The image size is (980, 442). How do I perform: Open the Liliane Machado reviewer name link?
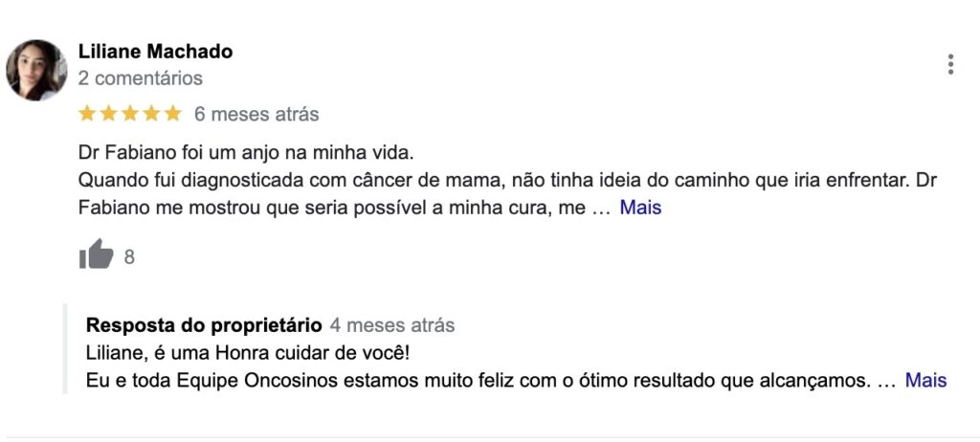(x=156, y=52)
